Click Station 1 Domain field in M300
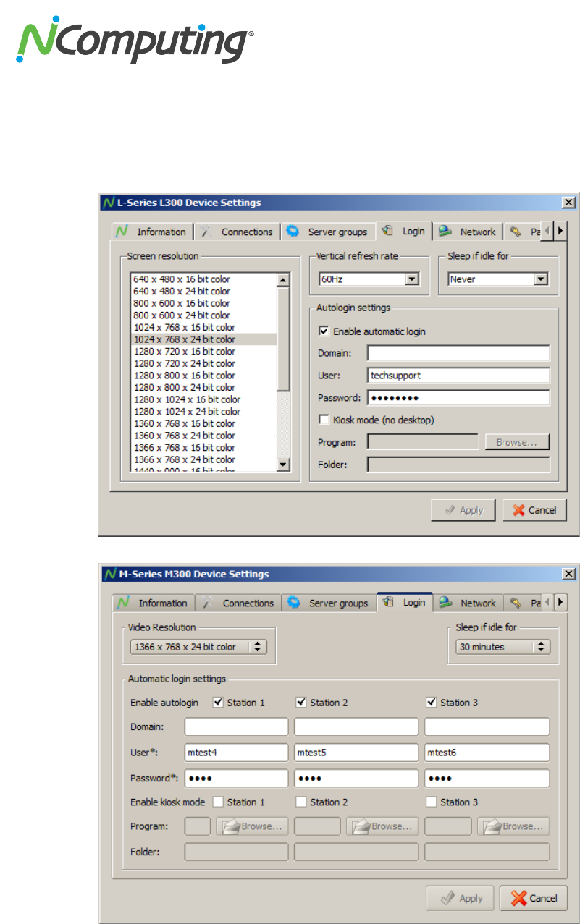 pos(236,726)
